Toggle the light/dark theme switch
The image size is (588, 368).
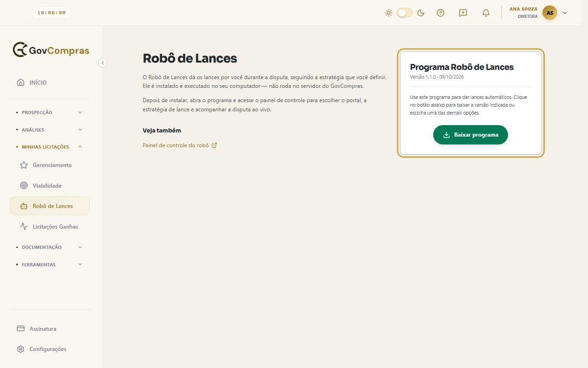coord(405,13)
